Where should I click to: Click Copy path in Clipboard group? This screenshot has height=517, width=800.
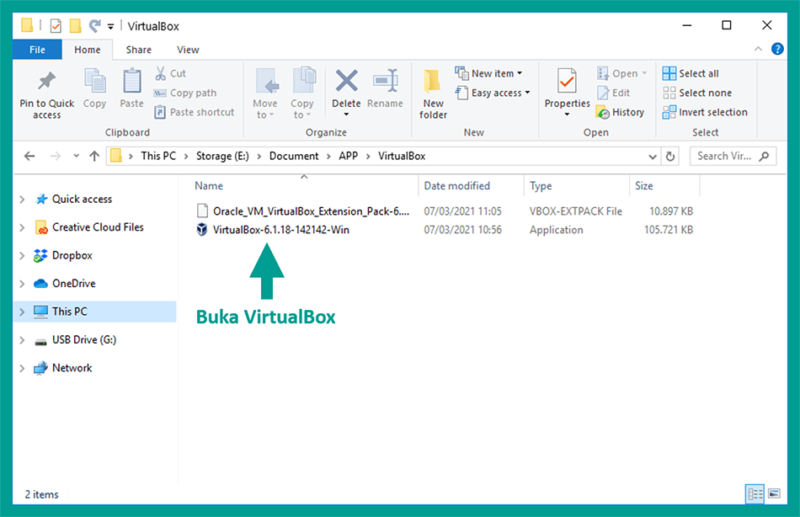pyautogui.click(x=185, y=93)
